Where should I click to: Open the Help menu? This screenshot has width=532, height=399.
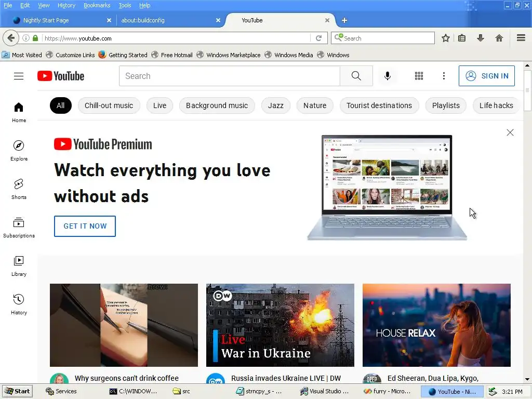tap(144, 5)
